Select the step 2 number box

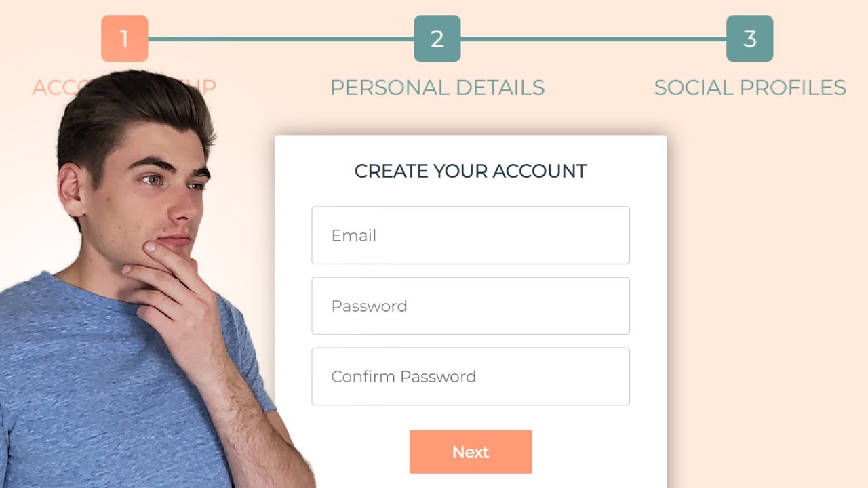437,39
